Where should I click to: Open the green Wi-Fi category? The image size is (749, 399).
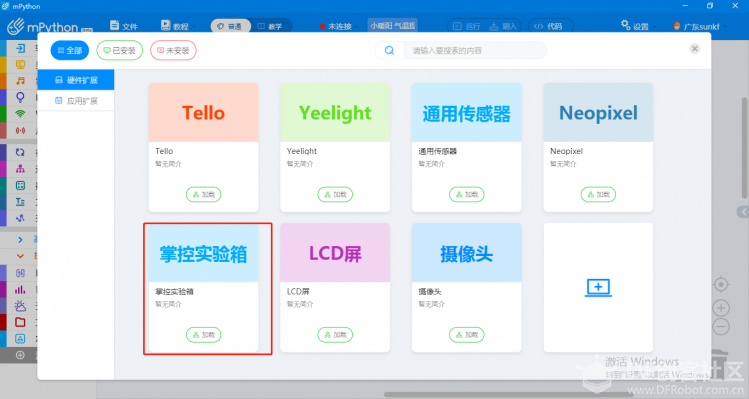[x=20, y=114]
